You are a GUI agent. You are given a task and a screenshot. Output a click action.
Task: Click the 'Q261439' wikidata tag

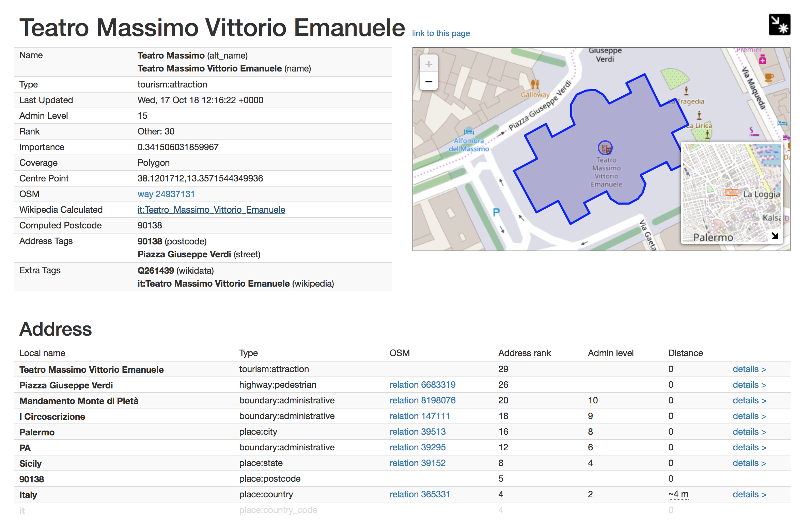[156, 271]
